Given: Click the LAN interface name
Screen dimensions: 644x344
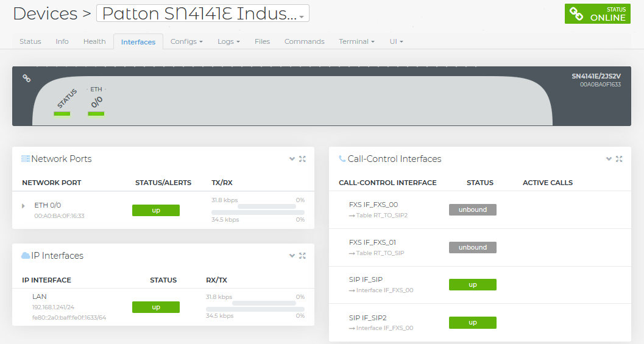Looking at the screenshot, I should (40, 297).
